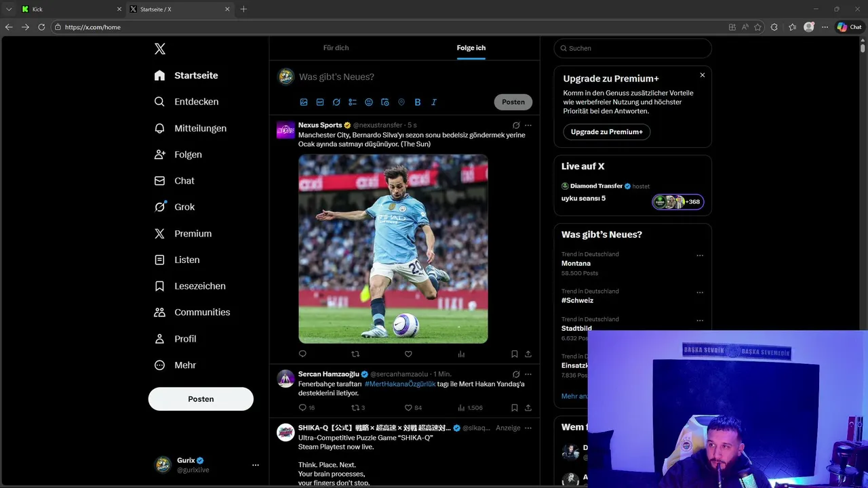This screenshot has width=868, height=488.
Task: Reload the page in browser
Action: pyautogui.click(x=41, y=27)
